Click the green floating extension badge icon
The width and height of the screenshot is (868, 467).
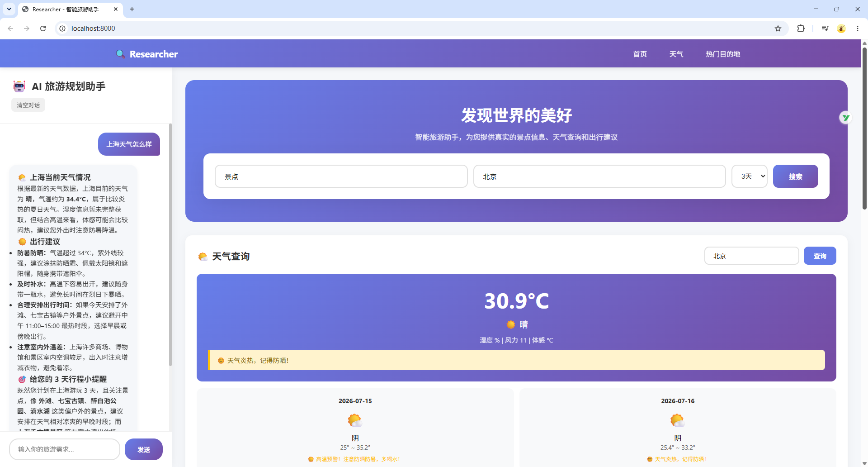845,118
